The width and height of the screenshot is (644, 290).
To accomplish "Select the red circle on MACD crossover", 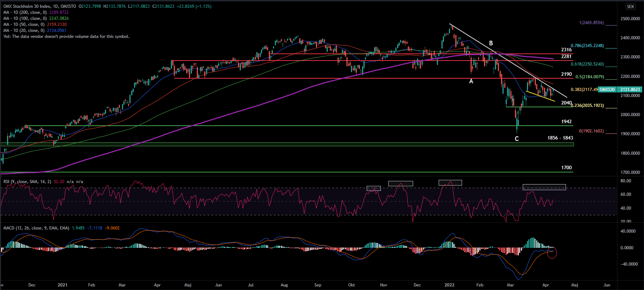I will pos(552,252).
